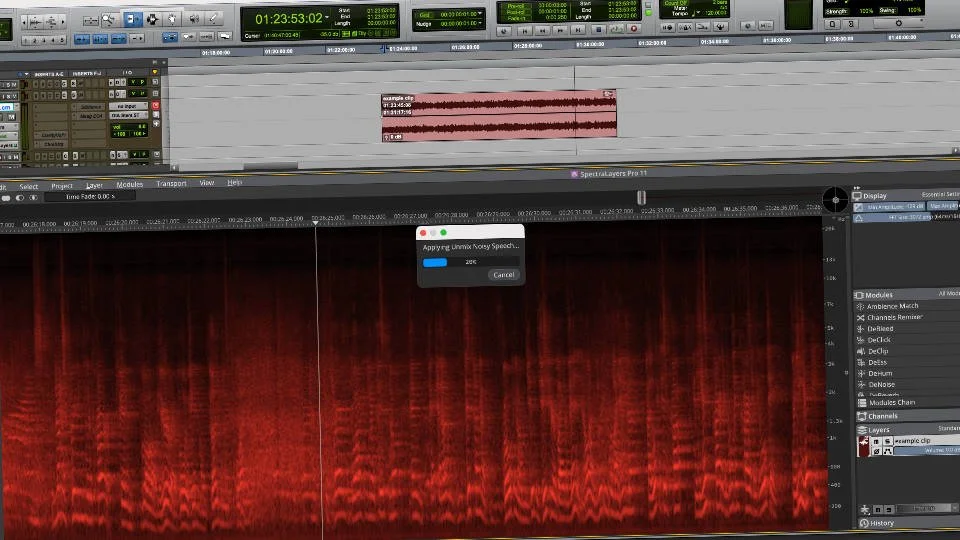Open DeNoise module
Image resolution: width=960 pixels, height=540 pixels.
point(881,384)
